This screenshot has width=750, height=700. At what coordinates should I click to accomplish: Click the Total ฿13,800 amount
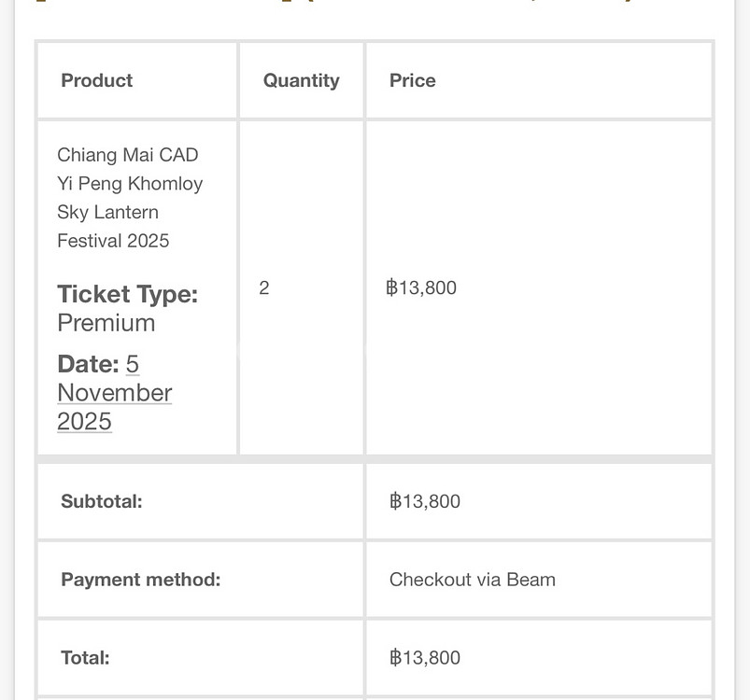click(x=425, y=658)
